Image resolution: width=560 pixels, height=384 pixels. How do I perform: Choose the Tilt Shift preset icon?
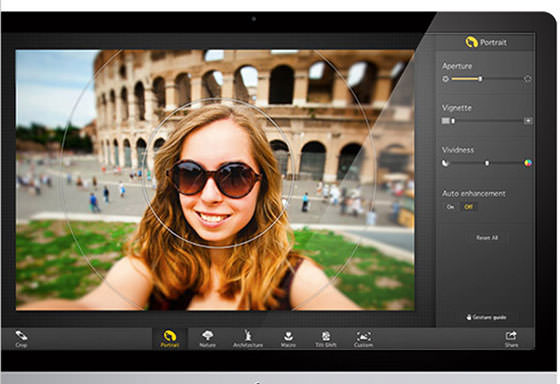click(326, 336)
